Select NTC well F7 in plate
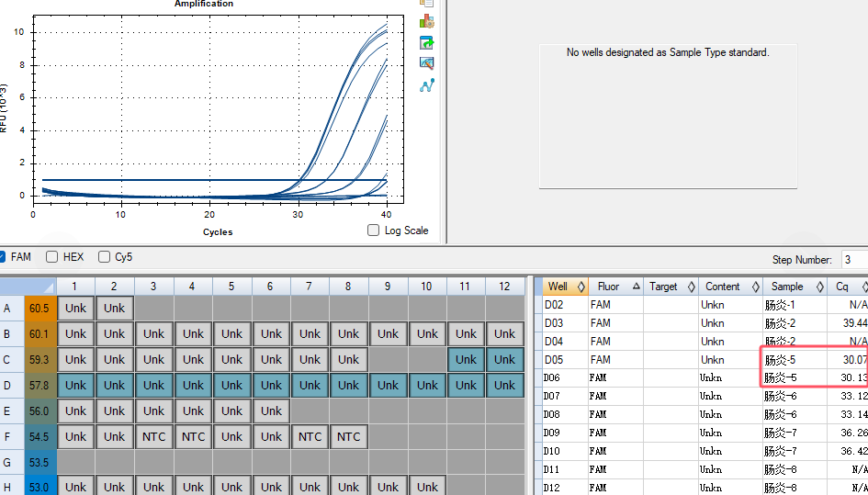This screenshot has width=868, height=495. [x=310, y=437]
